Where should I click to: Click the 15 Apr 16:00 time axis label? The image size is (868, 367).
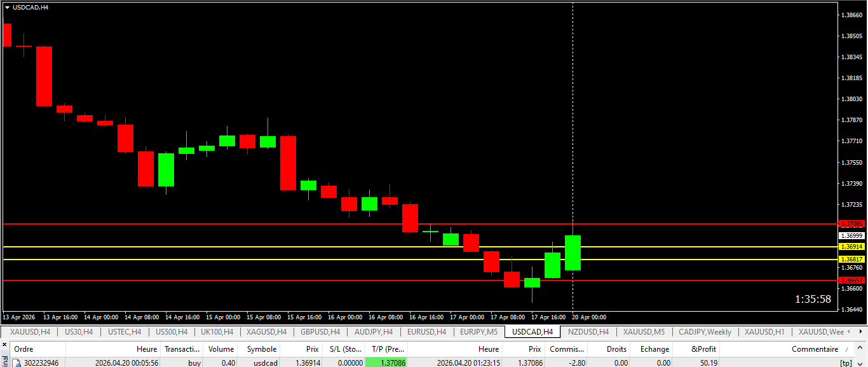point(303,317)
